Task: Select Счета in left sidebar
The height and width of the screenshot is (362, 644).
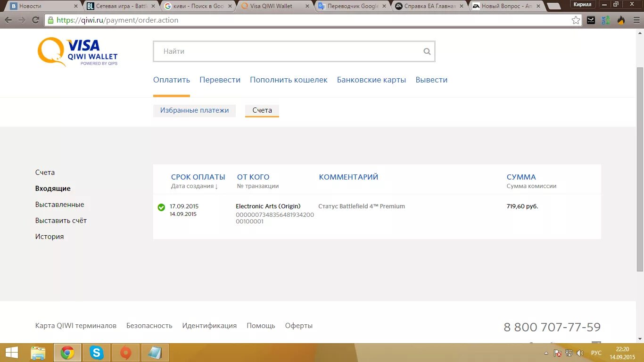Action: (45, 173)
